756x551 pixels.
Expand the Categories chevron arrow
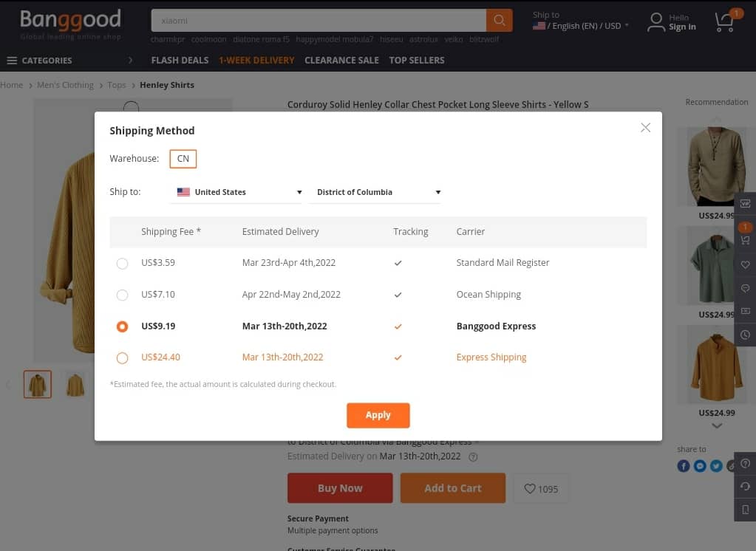click(x=130, y=61)
